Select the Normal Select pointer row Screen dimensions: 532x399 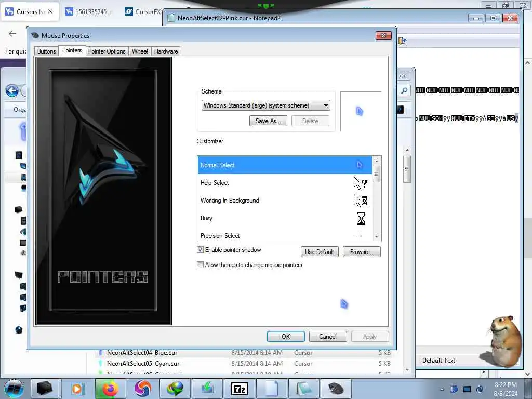[x=284, y=165]
